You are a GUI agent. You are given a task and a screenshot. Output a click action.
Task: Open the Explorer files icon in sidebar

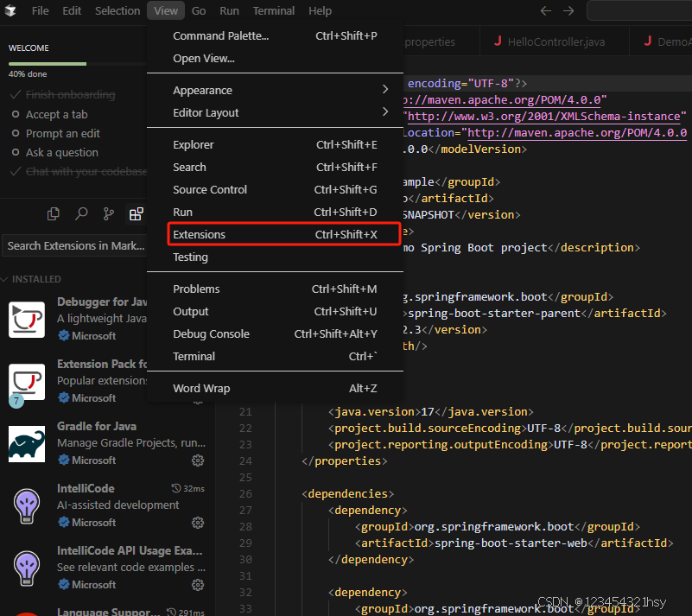point(54,214)
